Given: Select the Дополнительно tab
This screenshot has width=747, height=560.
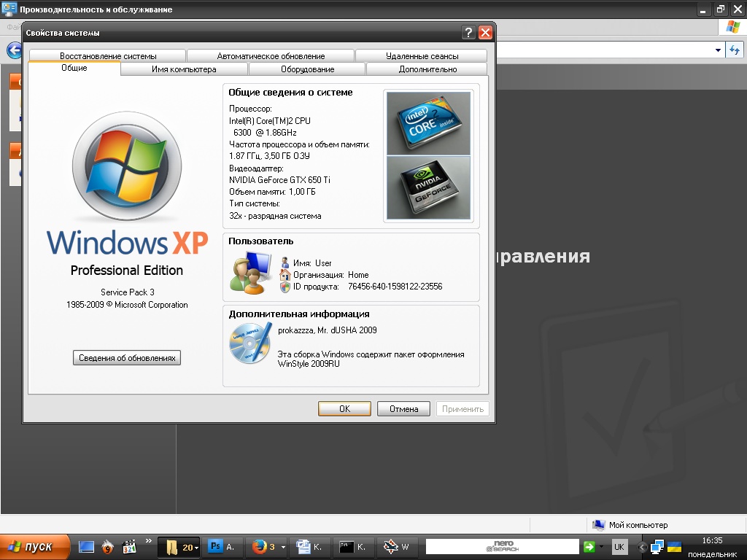Looking at the screenshot, I should tap(427, 69).
